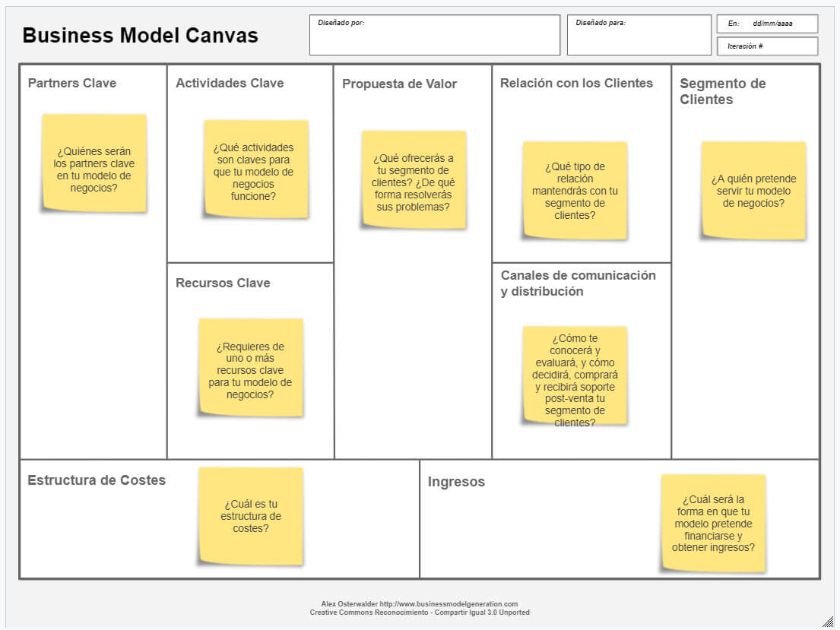Select the Estructura de Costes sticky note
This screenshot has height=630, width=840.
pyautogui.click(x=251, y=515)
